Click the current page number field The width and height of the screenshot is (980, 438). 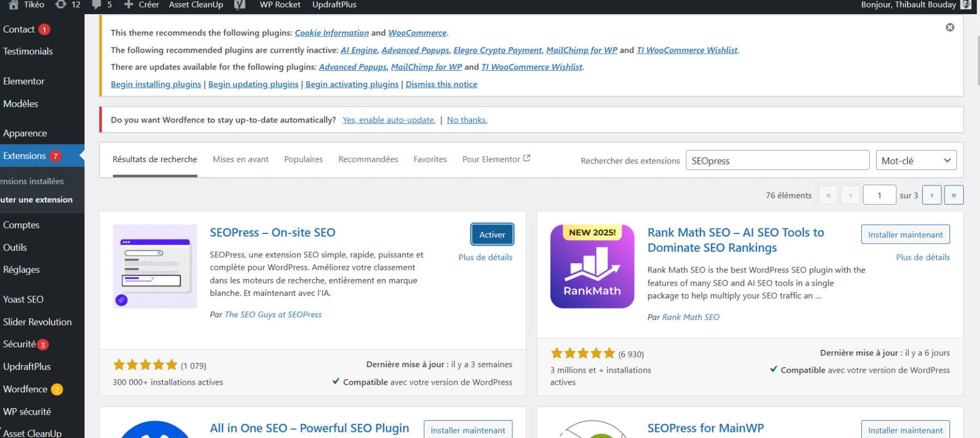(879, 195)
